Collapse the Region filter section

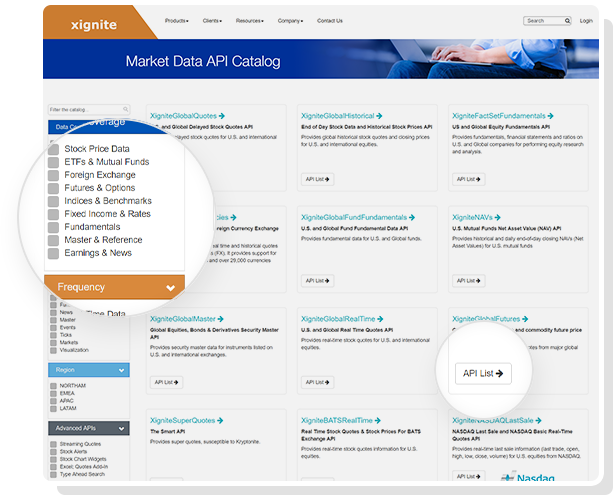(122, 370)
